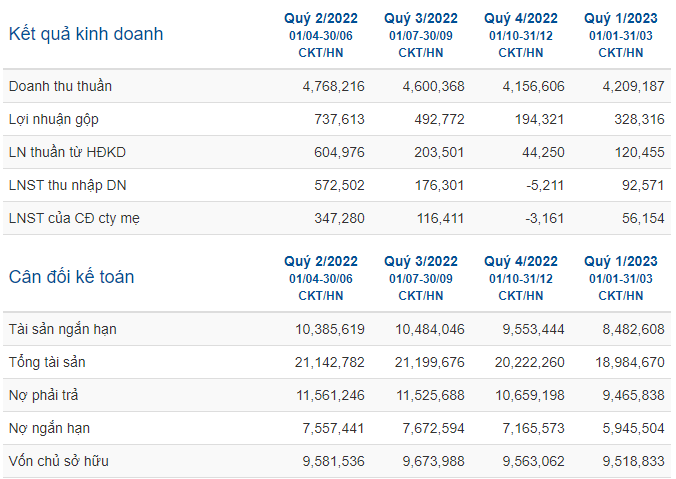Click the Tài sản ngắn hạn row label
Screen dimensions: 676x479
coord(63,329)
